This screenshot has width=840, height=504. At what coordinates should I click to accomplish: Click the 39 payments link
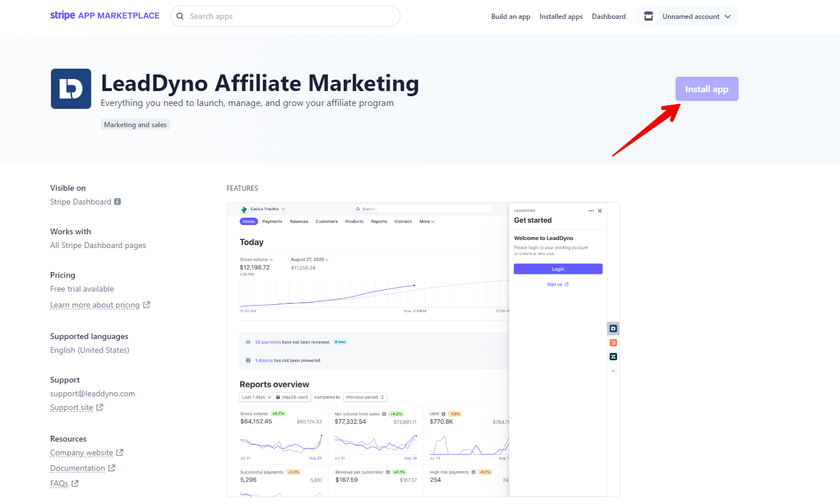[268, 342]
